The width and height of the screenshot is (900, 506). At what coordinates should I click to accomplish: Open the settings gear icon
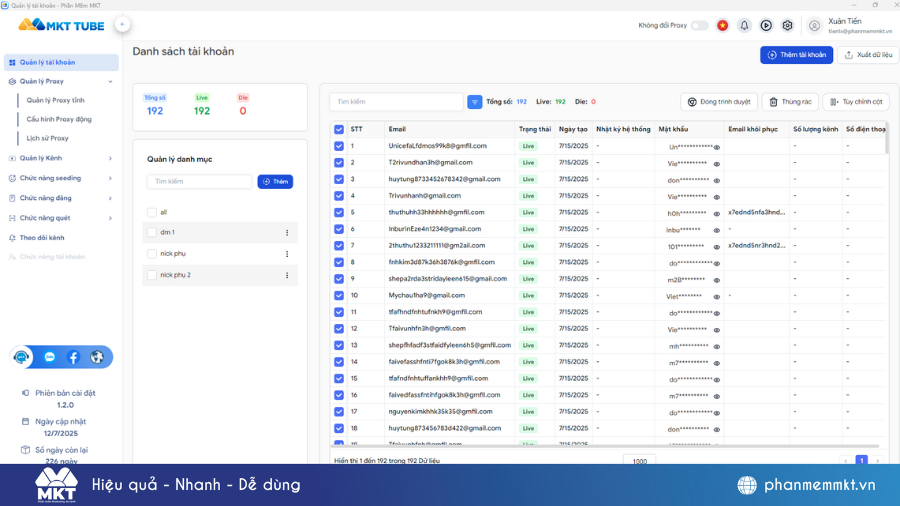coord(787,26)
